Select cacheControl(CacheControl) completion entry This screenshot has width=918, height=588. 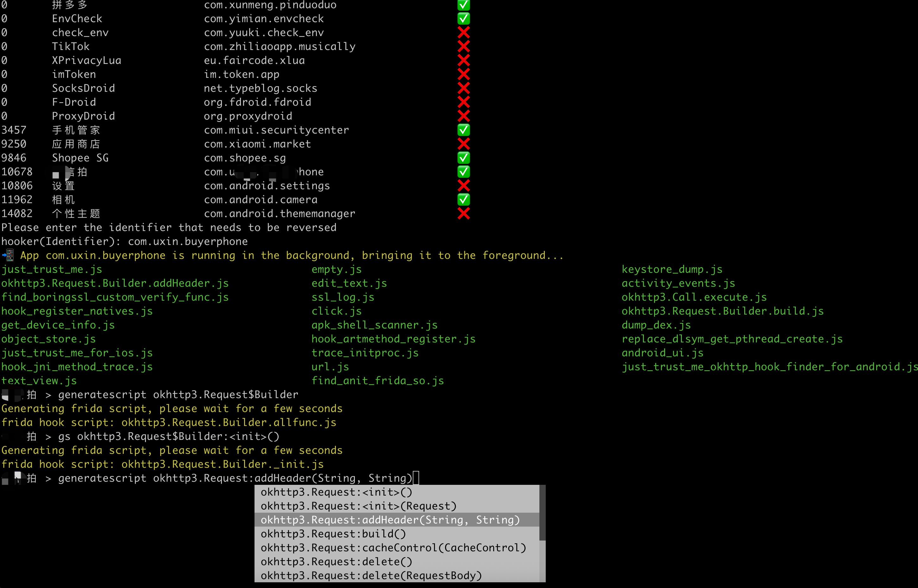(393, 547)
